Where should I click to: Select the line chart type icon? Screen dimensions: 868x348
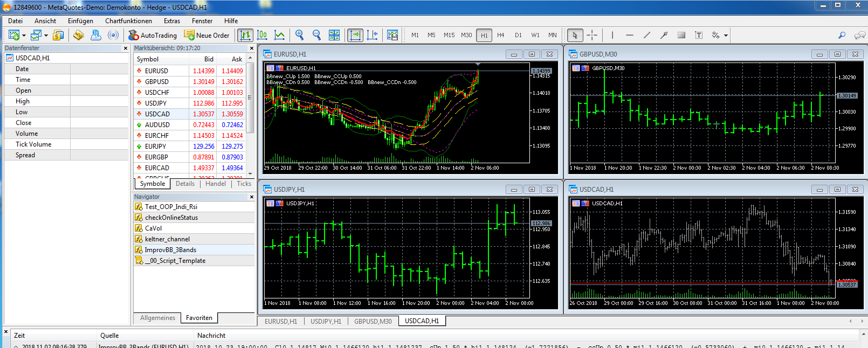click(279, 35)
